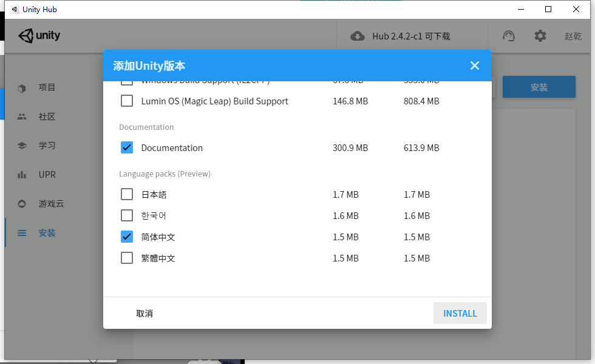595x364 pixels.
Task: Open the 赵乾 account menu
Action: 573,36
